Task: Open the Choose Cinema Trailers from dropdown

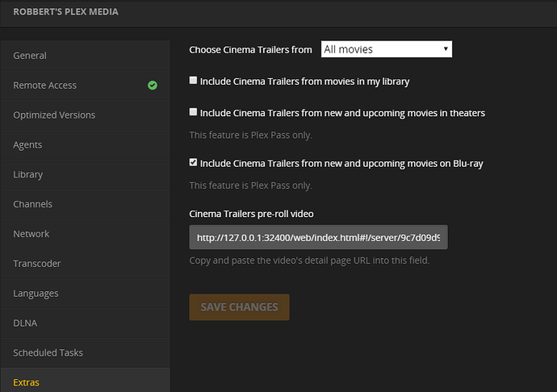Action: click(386, 49)
